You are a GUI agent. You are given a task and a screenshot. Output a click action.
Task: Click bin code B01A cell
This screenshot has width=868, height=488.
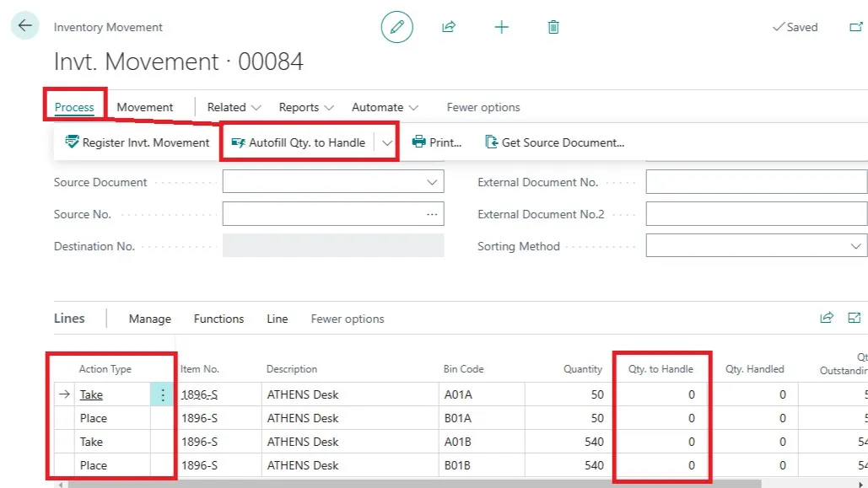[x=482, y=418]
